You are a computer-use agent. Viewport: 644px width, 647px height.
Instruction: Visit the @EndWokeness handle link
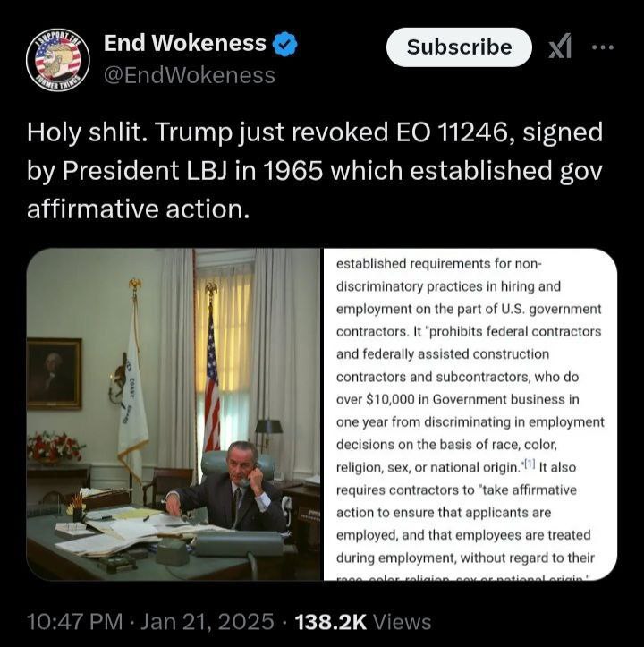(x=190, y=75)
